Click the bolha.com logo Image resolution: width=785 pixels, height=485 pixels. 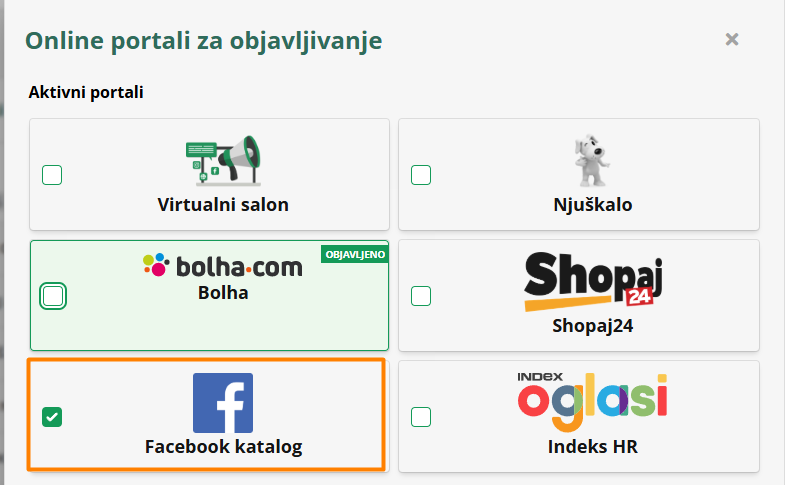tap(222, 266)
